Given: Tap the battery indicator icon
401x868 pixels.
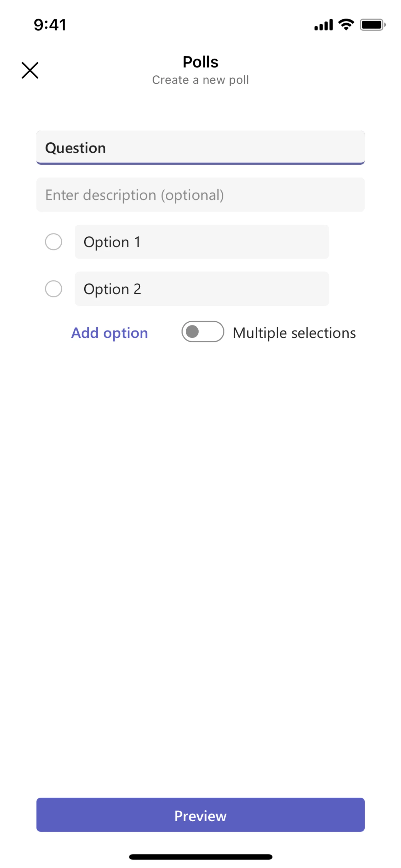Looking at the screenshot, I should coord(372,25).
